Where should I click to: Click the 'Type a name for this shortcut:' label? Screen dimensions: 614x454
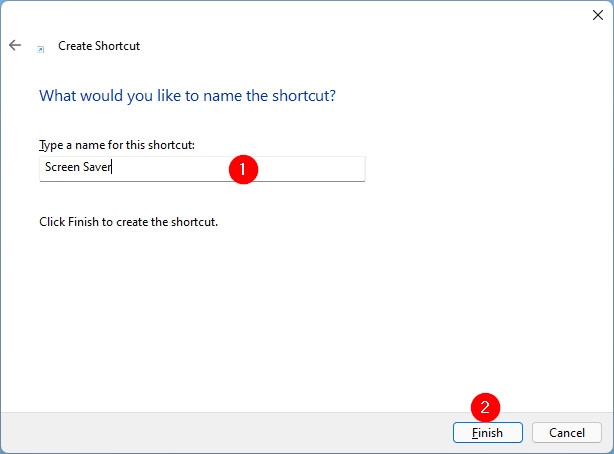tap(117, 145)
